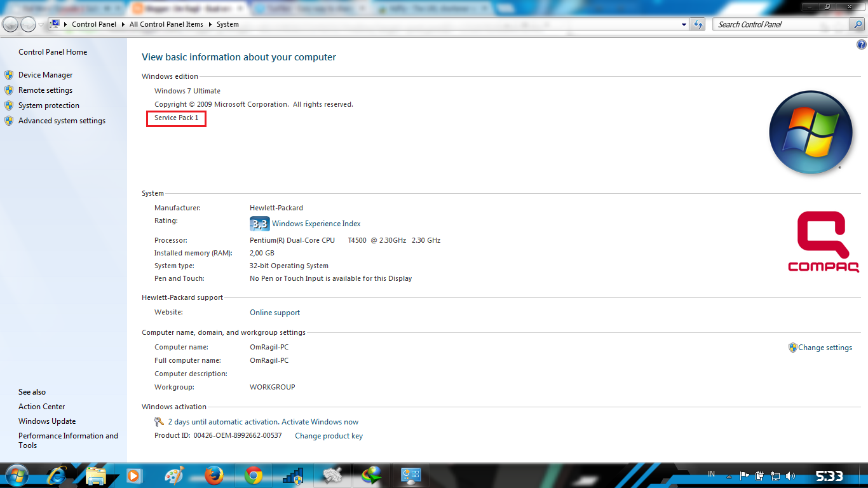
Task: Click the Product ID 00426-OEM-8992662-00537 text
Action: [218, 436]
